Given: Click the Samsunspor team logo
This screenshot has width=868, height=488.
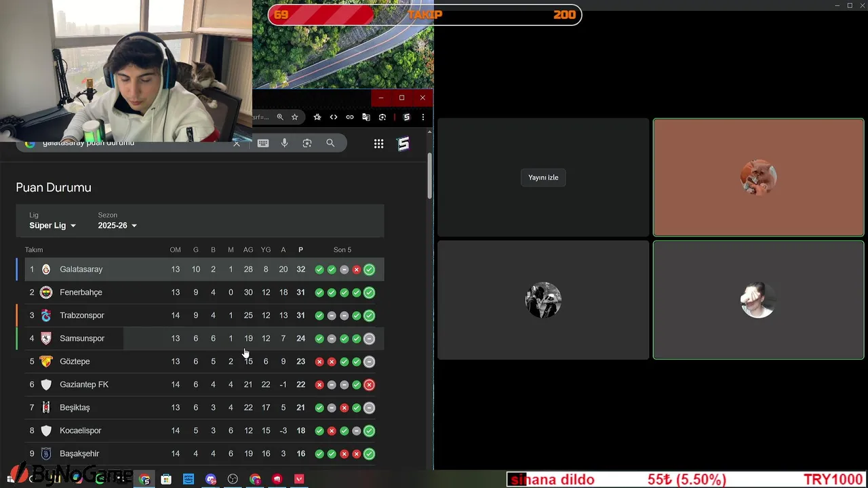Looking at the screenshot, I should click(46, 338).
